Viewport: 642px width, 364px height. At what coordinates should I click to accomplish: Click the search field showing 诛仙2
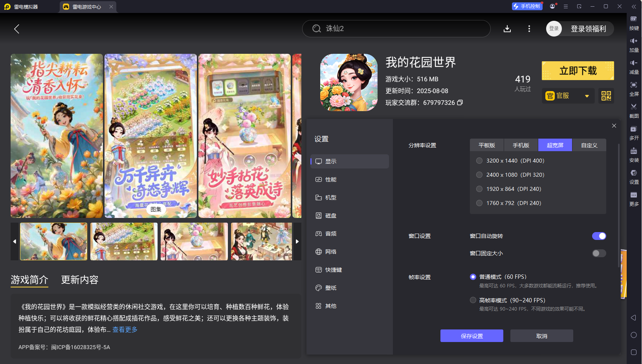396,29
